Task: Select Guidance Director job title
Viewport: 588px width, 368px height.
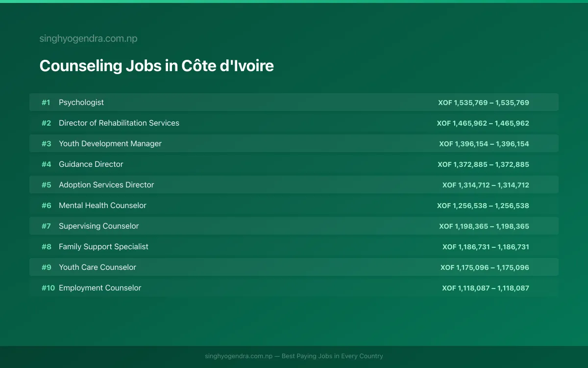Action: (91, 164)
